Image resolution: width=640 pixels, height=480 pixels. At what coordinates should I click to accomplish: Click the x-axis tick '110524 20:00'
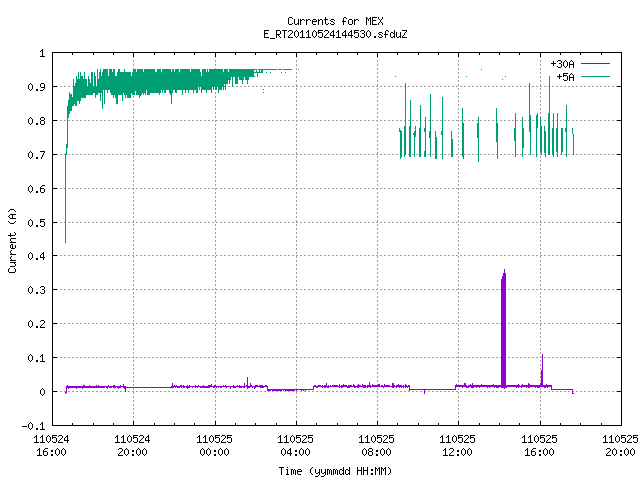[x=133, y=445]
